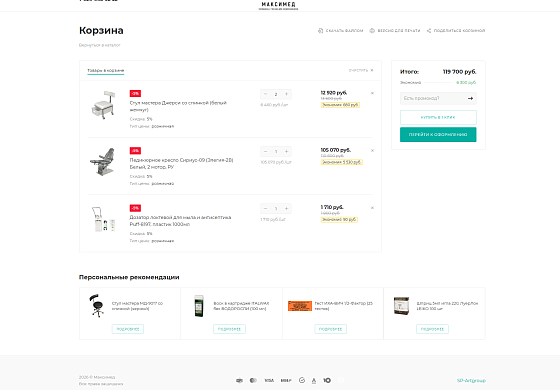Image resolution: width=560 pixels, height=390 pixels.
Task: Remove the 105 070 руб. item from cart
Action: (372, 151)
